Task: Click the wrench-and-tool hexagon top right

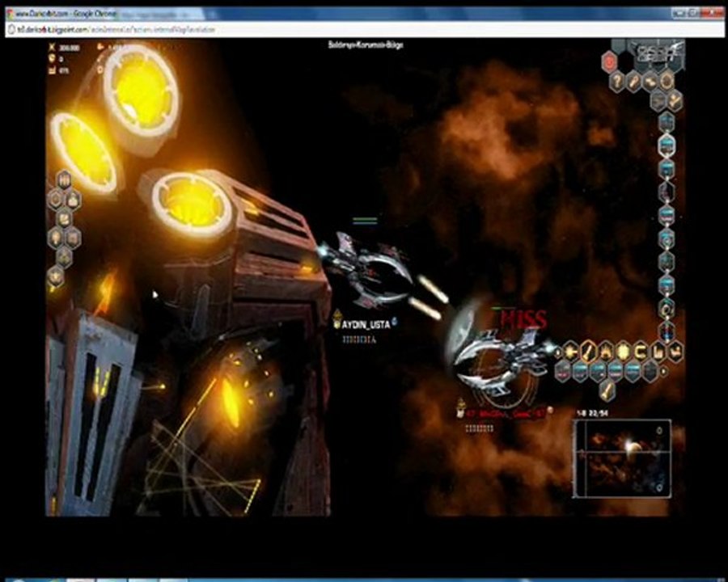Action: pyautogui.click(x=674, y=100)
